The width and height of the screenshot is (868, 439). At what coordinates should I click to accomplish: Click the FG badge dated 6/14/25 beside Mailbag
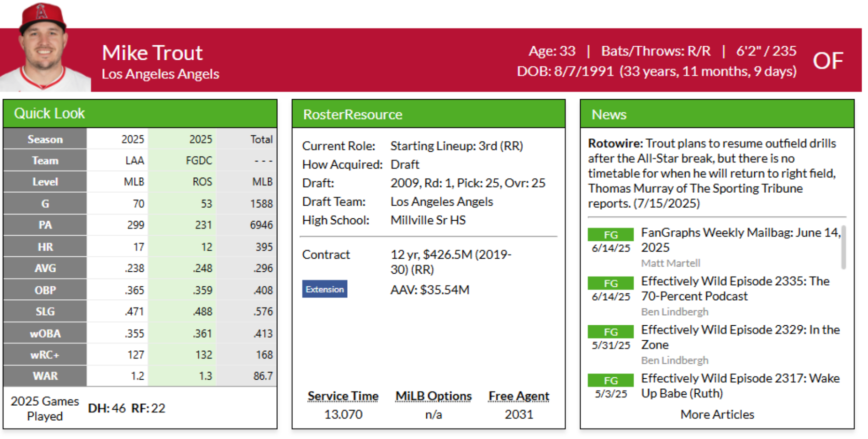(610, 235)
